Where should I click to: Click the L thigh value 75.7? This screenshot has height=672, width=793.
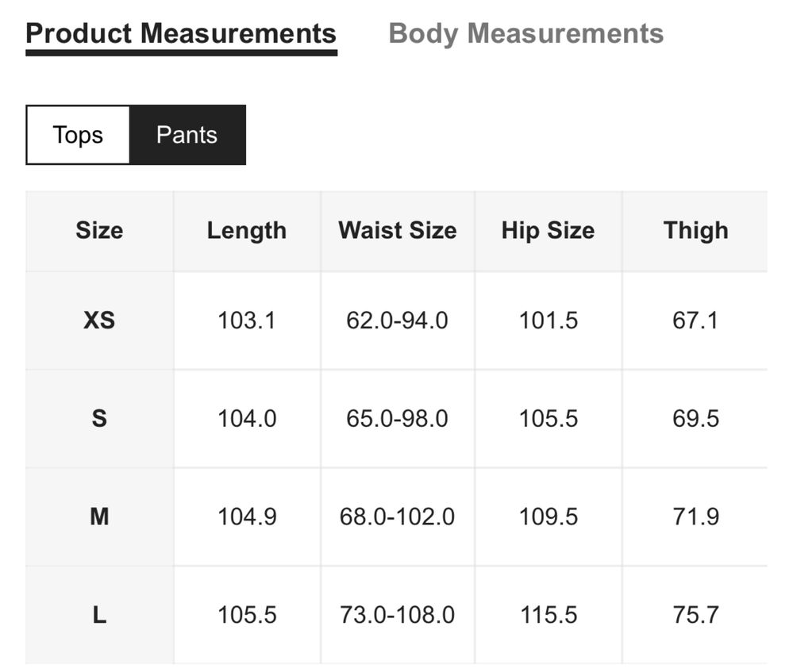(x=696, y=615)
